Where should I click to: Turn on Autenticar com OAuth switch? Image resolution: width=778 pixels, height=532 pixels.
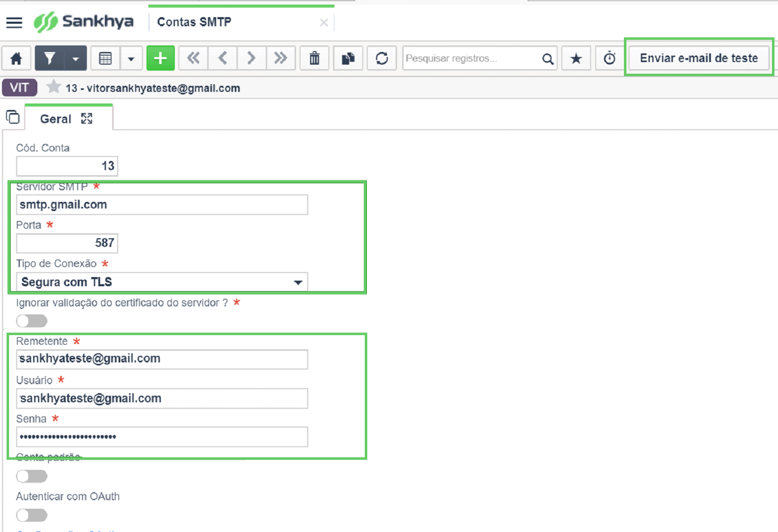[32, 515]
